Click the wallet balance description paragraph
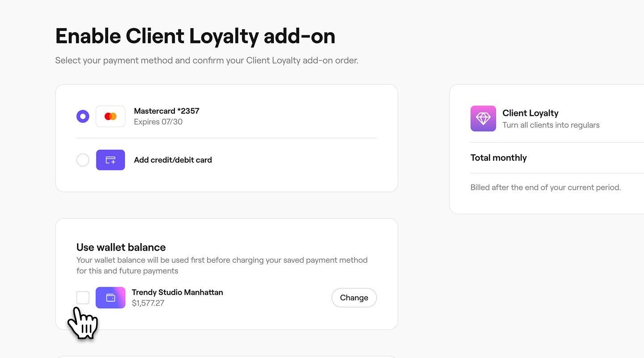The image size is (644, 358). tap(222, 265)
